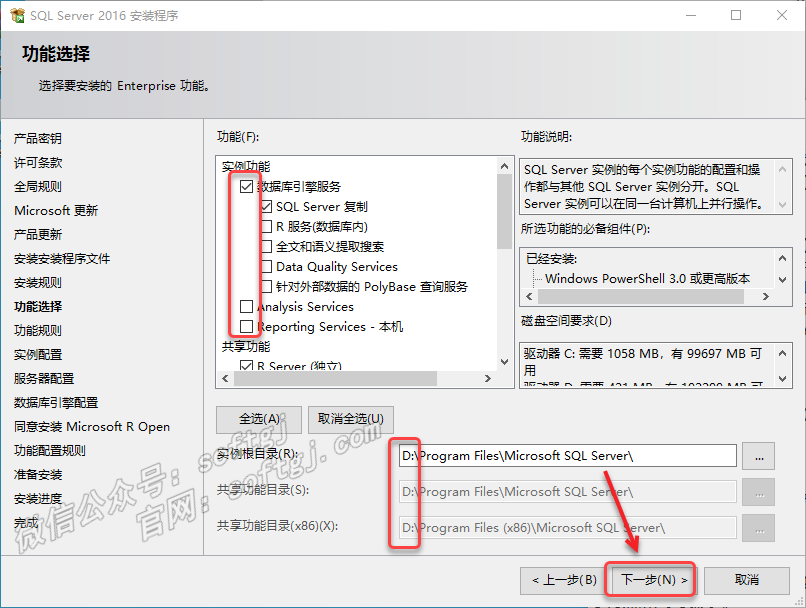Viewport: 806px width, 608px height.
Task: Click the 实例根目录 path input field
Action: click(567, 456)
